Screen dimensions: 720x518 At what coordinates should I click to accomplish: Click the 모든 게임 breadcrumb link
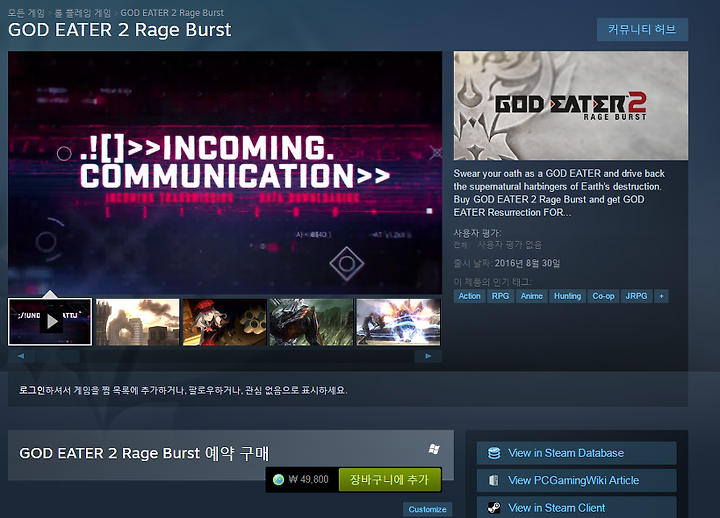pyautogui.click(x=26, y=13)
